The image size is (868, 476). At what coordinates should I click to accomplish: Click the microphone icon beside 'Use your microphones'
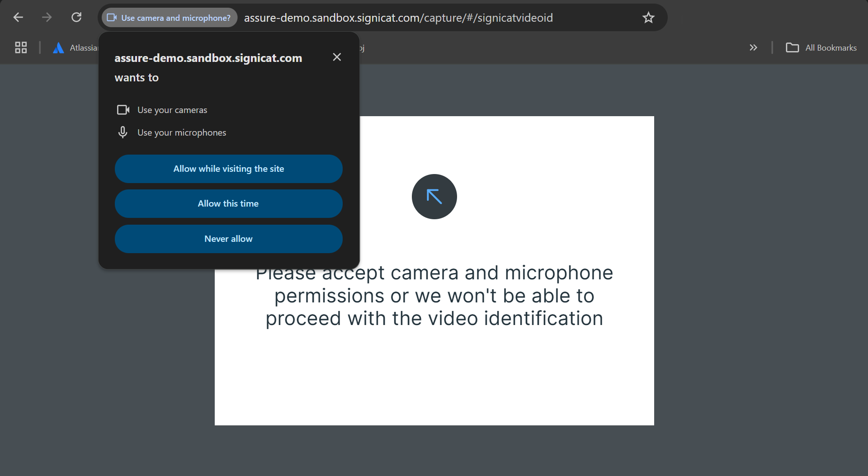point(123,132)
